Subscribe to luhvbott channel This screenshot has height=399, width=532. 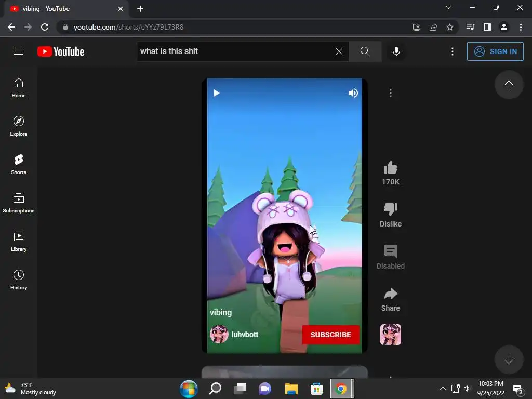click(331, 335)
